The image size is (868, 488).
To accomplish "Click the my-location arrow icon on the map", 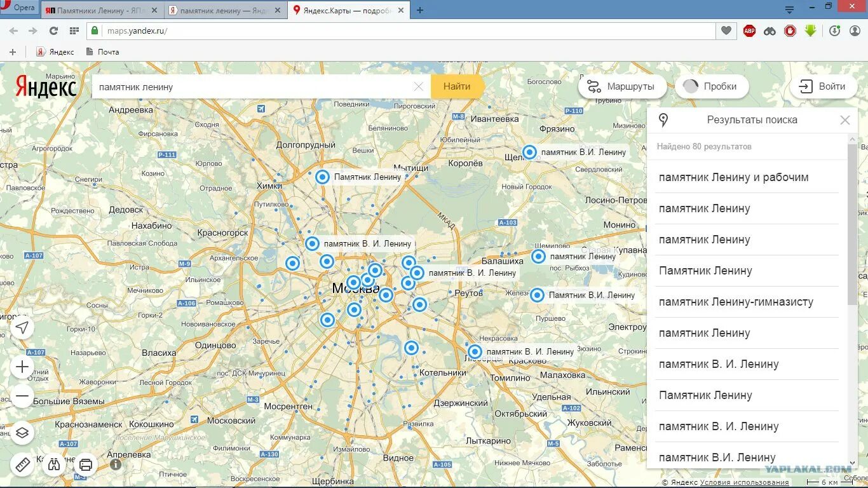I will point(22,327).
